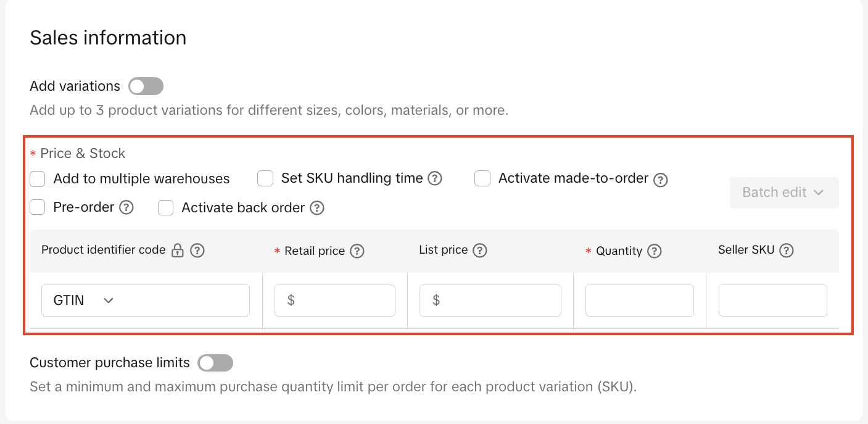Enable the Add variations toggle
The image size is (868, 424).
146,86
